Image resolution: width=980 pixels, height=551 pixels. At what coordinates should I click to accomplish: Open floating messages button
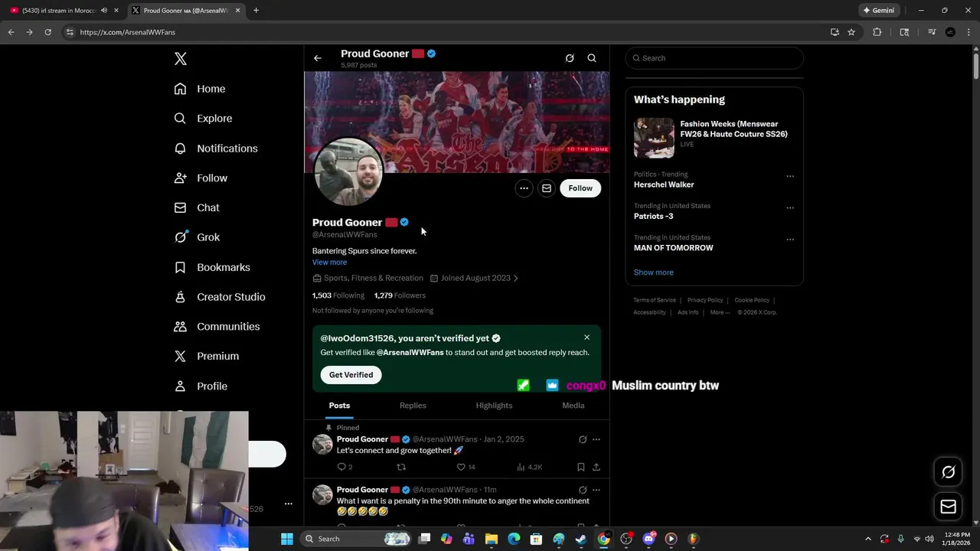pos(949,507)
